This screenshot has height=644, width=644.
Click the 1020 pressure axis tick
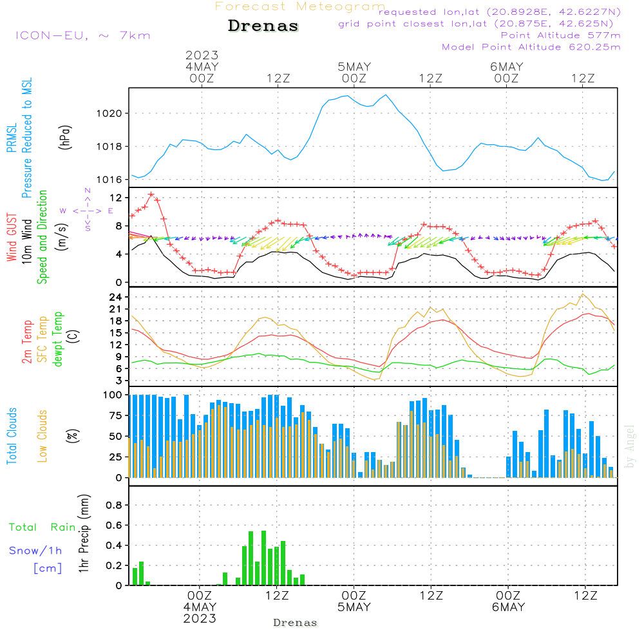point(109,113)
